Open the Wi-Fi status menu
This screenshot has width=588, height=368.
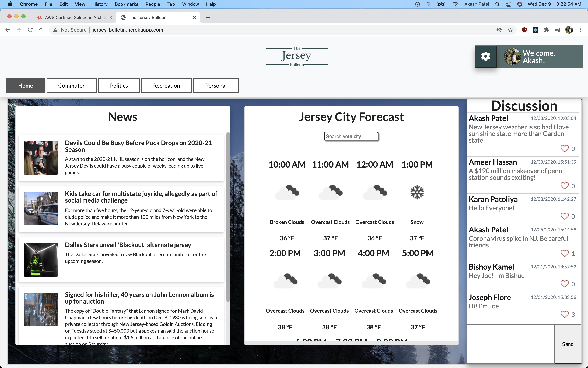click(455, 4)
